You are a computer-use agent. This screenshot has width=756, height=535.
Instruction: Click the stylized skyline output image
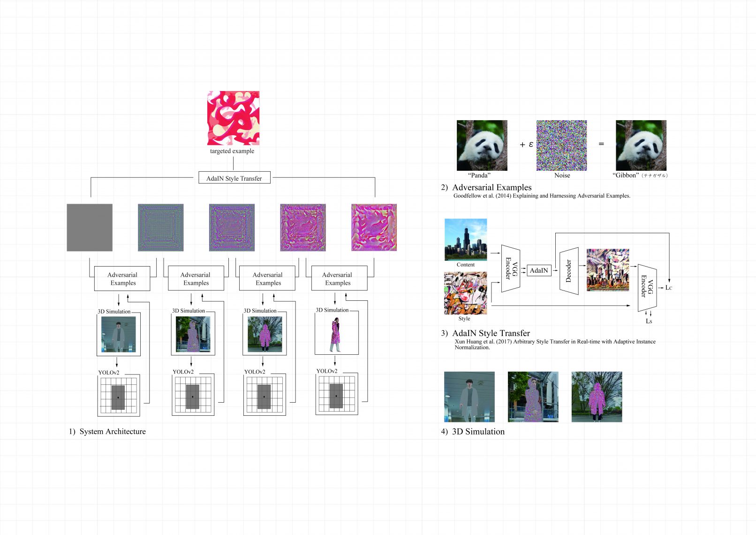coord(607,270)
